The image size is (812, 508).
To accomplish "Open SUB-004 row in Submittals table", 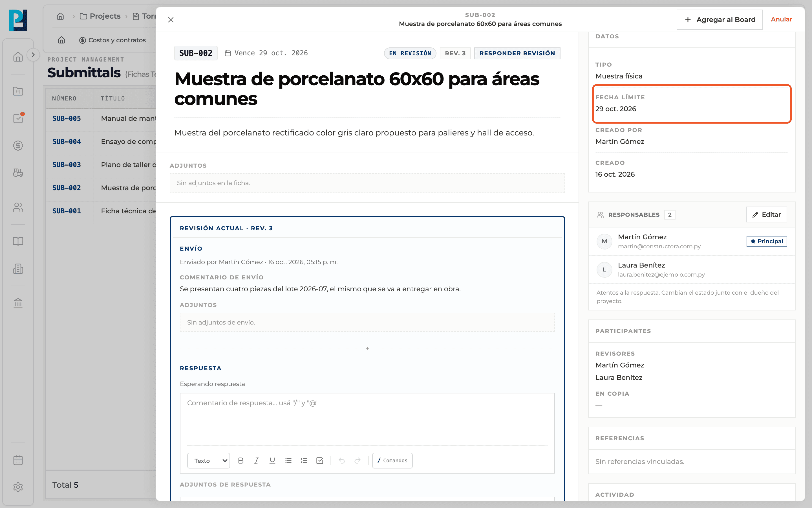I will (x=101, y=141).
